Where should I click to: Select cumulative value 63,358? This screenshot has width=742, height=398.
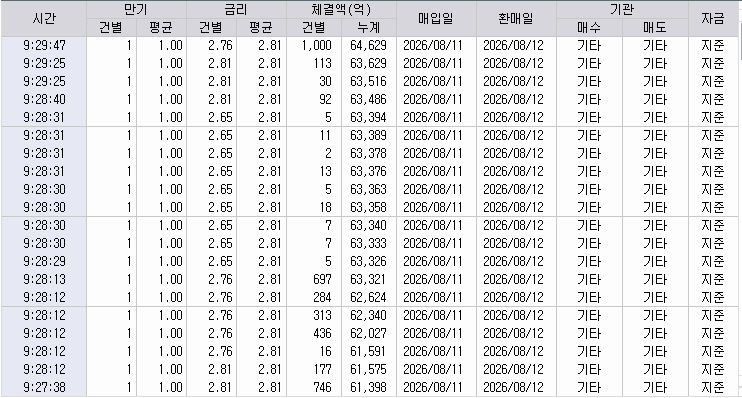(x=368, y=207)
